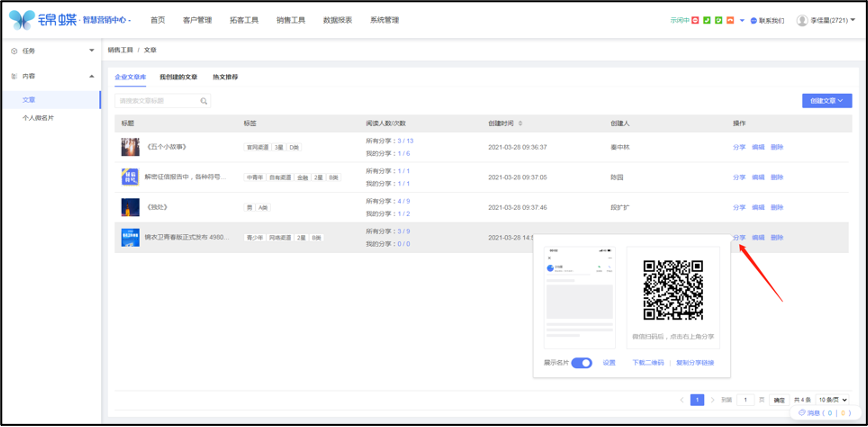868x427 pixels.
Task: Switch to the 我创建的文章 tab
Action: click(x=178, y=77)
